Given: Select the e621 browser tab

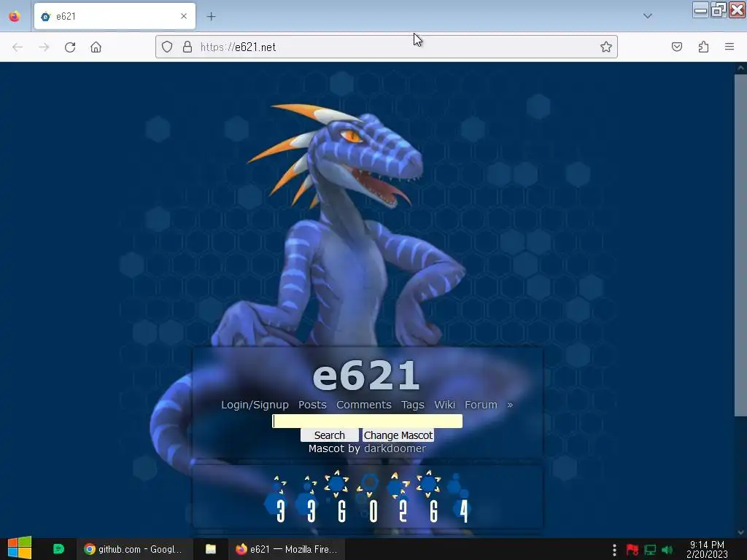Looking at the screenshot, I should tap(115, 16).
